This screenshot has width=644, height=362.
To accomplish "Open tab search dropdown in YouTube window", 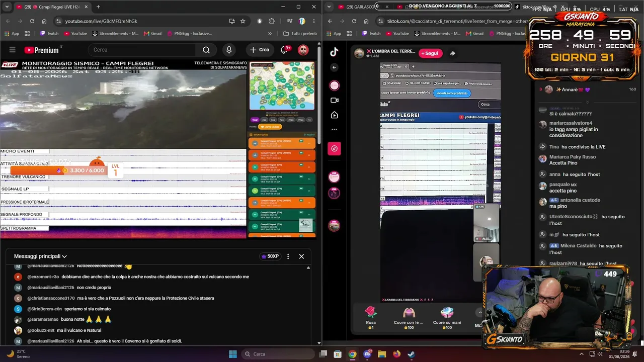I will click(x=7, y=7).
